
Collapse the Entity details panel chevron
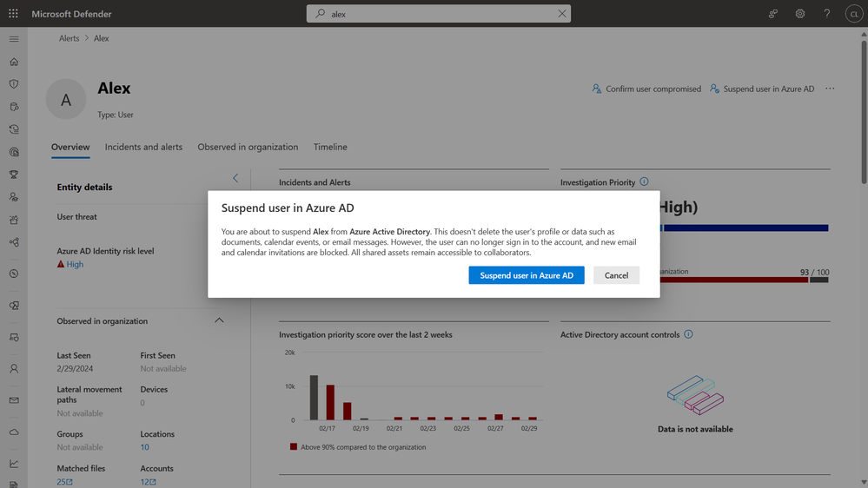(x=235, y=178)
